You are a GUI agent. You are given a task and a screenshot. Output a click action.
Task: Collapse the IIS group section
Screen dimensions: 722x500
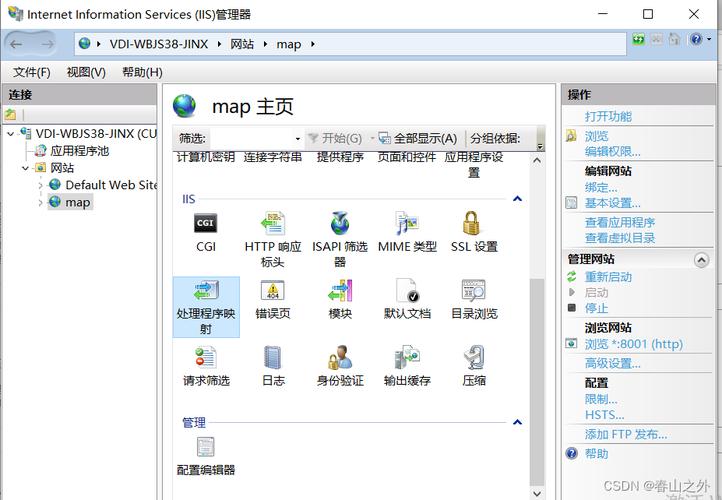coord(518,199)
